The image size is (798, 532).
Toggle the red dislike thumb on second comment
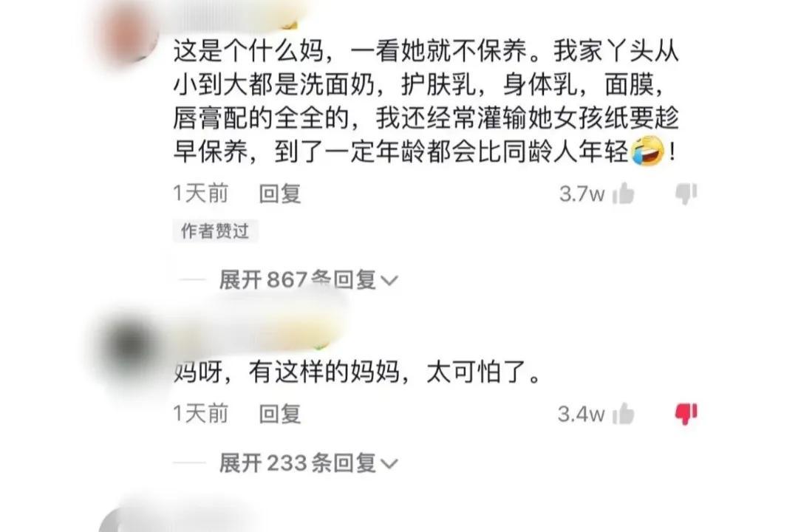click(x=686, y=414)
